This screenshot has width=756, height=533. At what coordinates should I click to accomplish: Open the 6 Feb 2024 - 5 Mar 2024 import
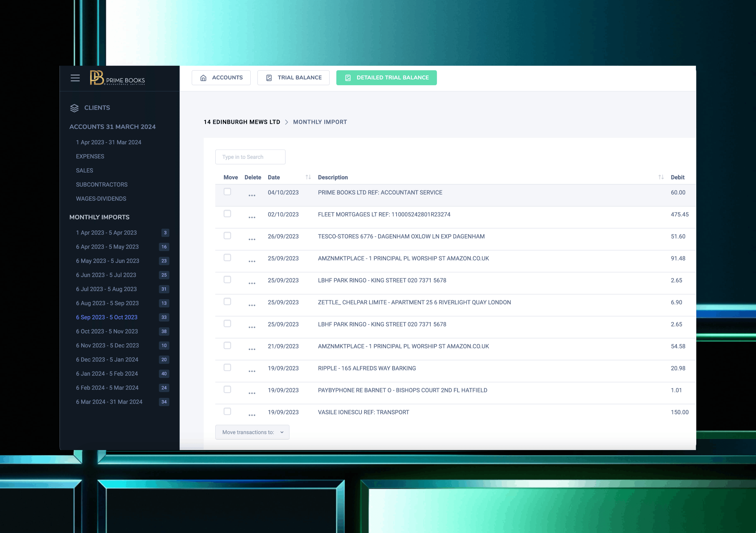107,388
